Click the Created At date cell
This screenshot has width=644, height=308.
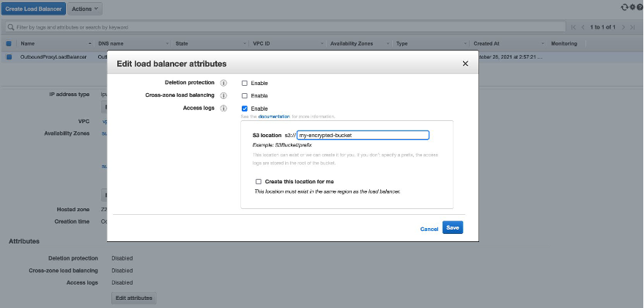(x=511, y=57)
